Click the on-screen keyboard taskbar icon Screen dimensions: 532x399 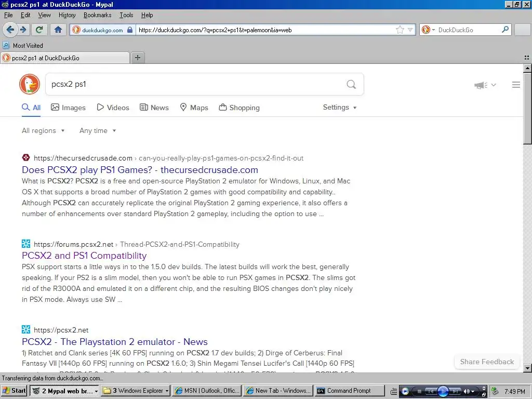(x=394, y=391)
